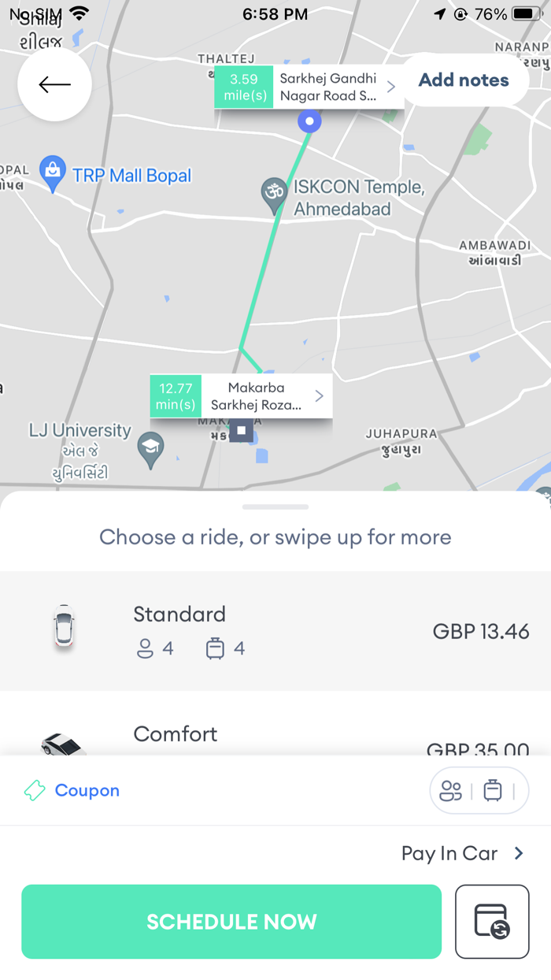Open the recurring booking option icon
This screenshot has width=551, height=980.
coord(492,921)
